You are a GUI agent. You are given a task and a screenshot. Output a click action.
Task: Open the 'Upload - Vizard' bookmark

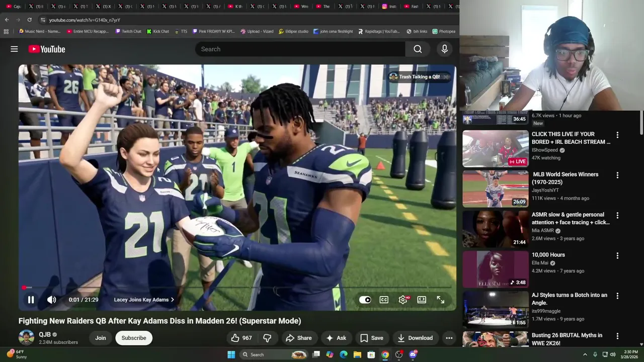257,31
